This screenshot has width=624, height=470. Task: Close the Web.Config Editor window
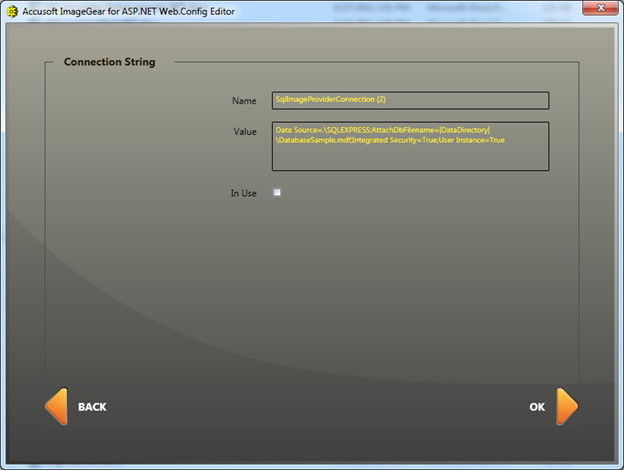603,10
